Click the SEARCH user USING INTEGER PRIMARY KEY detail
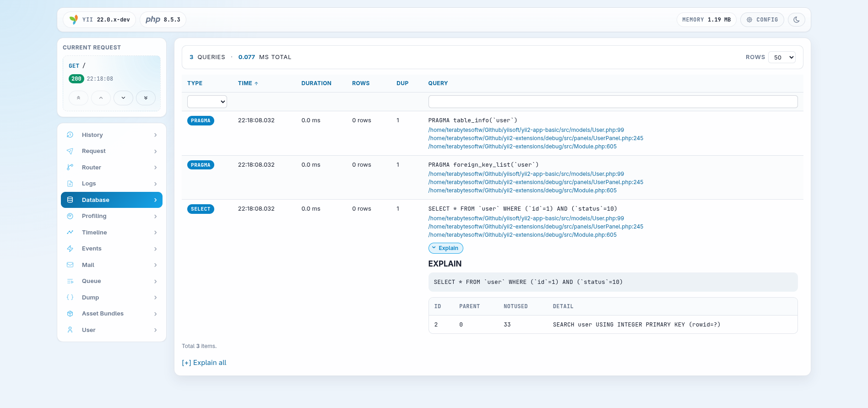Screen dimensions: 868x408 coord(636,325)
